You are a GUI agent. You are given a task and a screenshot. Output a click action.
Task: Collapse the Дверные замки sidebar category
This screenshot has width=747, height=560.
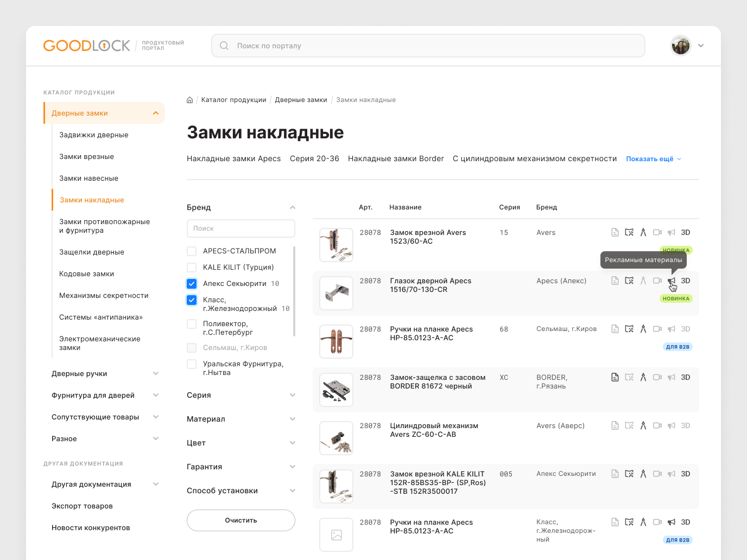(156, 113)
